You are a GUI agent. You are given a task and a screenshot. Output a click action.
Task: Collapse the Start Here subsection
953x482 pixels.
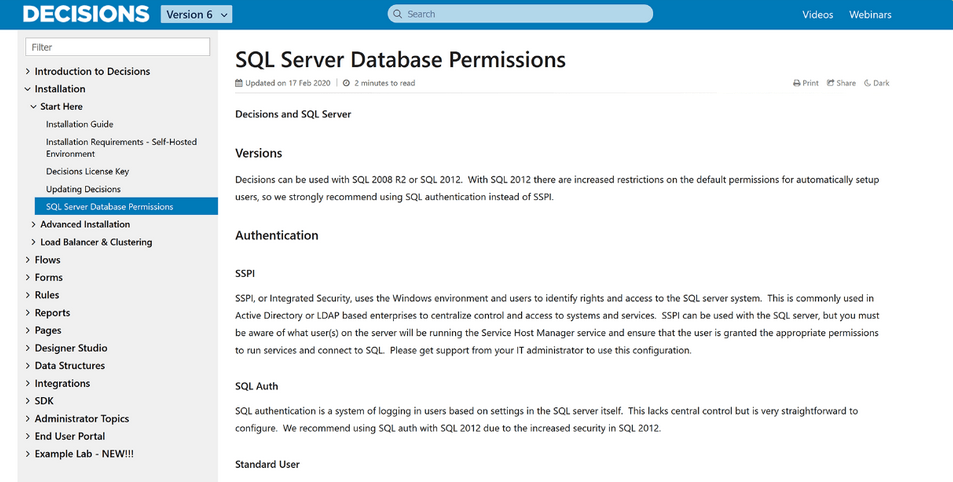[x=33, y=106]
